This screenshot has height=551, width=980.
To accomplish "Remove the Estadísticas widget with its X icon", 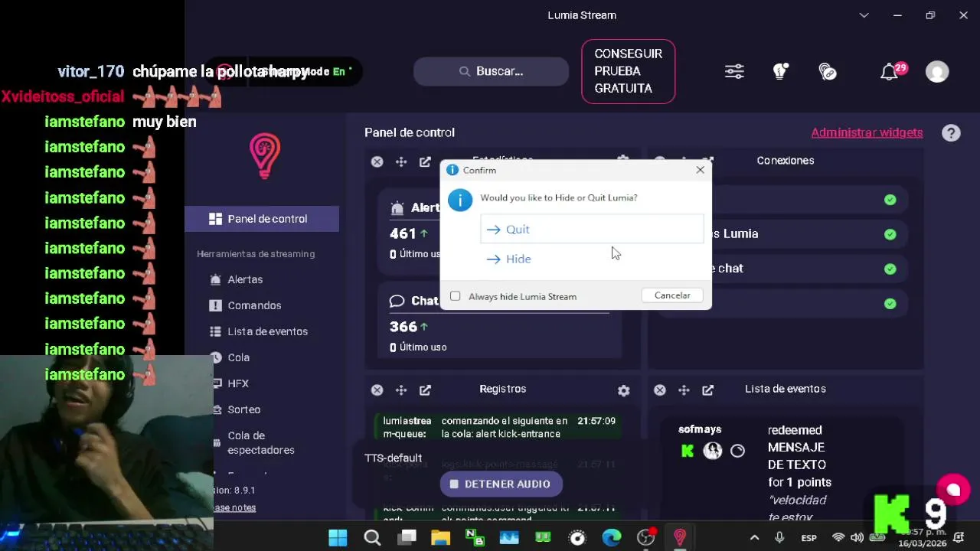I will pyautogui.click(x=377, y=161).
